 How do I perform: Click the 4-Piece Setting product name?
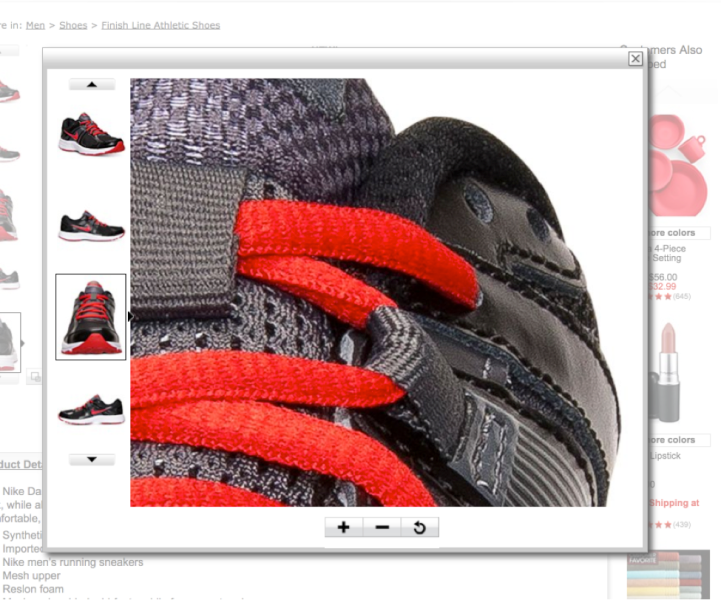coord(669,253)
